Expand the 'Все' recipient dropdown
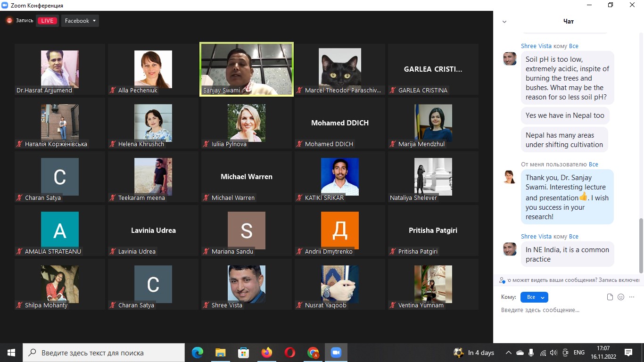 click(x=534, y=297)
